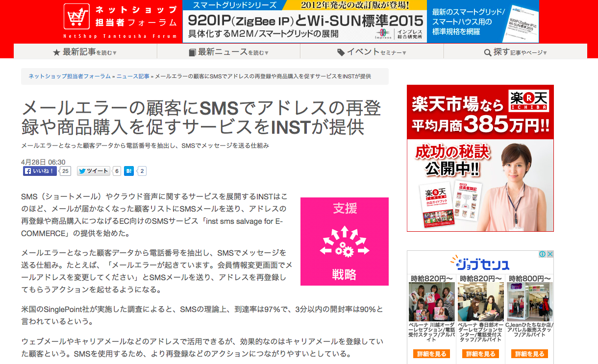Click the Facebook いいね！ button
The image size is (598, 364).
[40, 171]
